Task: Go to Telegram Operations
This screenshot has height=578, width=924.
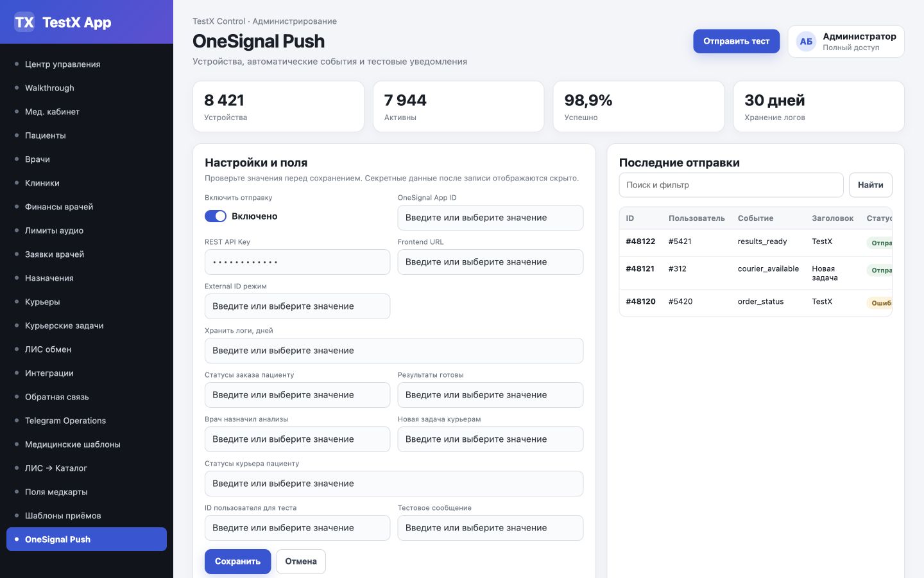Action: 87,421
